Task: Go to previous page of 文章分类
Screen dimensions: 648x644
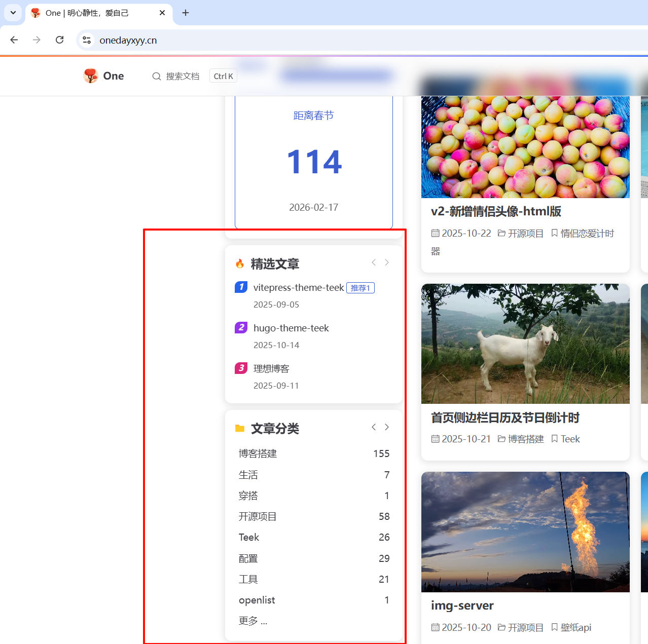Action: tap(374, 427)
